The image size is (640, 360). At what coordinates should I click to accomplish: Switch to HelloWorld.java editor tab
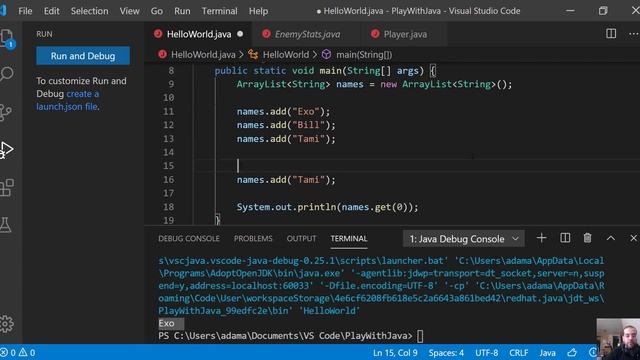click(x=198, y=34)
